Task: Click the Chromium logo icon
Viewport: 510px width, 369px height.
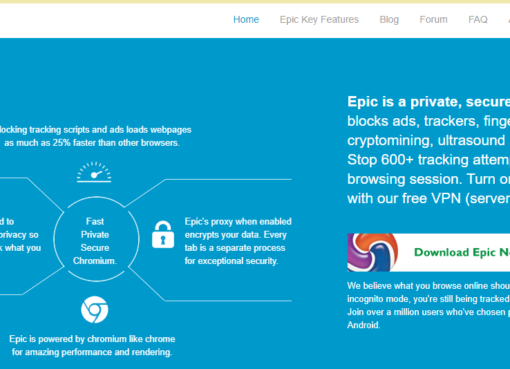Action: 95,310
